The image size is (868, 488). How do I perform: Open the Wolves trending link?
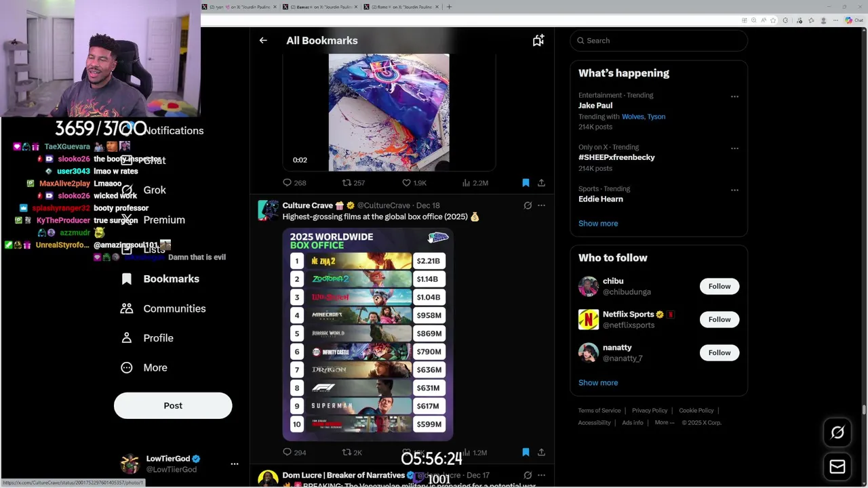coord(632,117)
